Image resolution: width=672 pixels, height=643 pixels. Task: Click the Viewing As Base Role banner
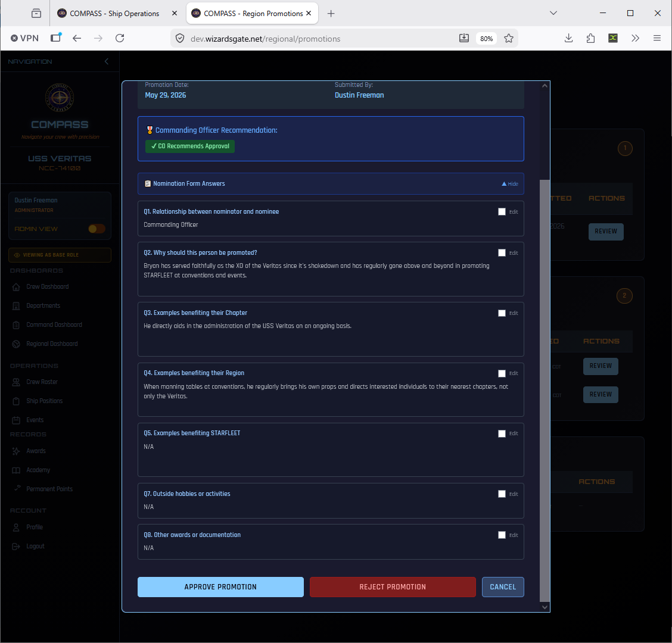(60, 255)
